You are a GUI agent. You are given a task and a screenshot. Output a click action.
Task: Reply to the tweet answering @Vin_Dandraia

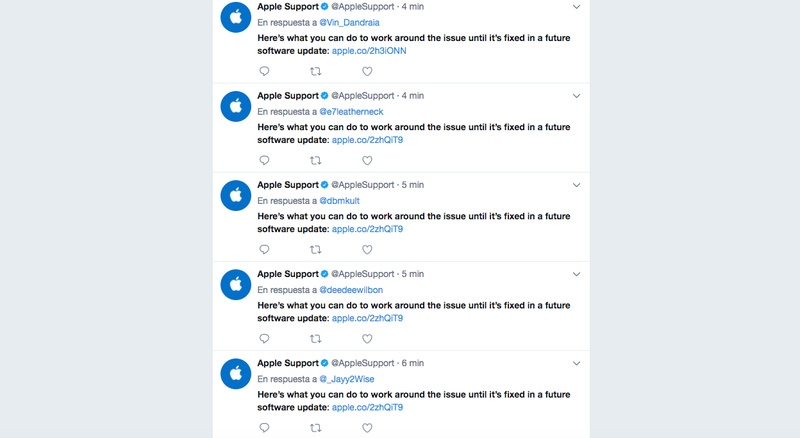tap(264, 71)
